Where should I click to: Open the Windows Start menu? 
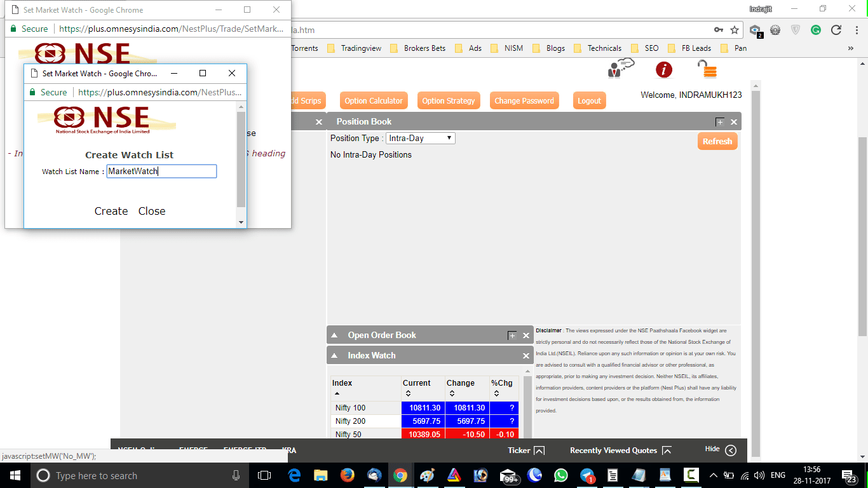click(15, 475)
